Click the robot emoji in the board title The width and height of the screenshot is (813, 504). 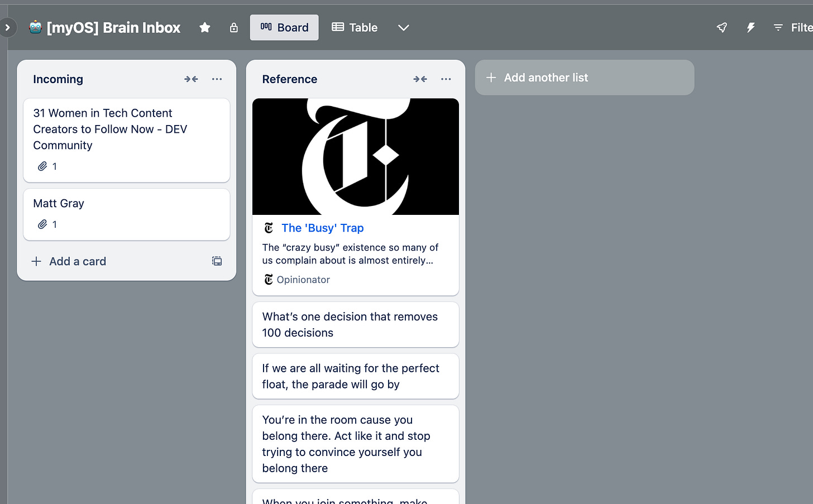pyautogui.click(x=35, y=27)
